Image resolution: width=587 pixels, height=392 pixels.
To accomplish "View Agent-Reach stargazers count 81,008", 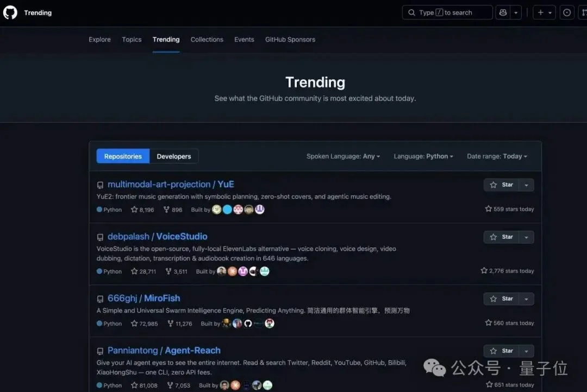I will pos(144,385).
